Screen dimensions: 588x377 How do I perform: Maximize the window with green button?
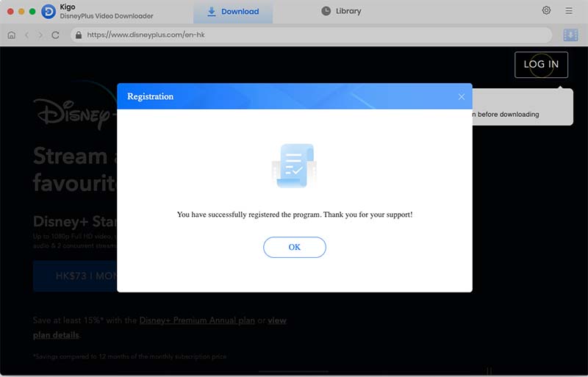point(32,11)
